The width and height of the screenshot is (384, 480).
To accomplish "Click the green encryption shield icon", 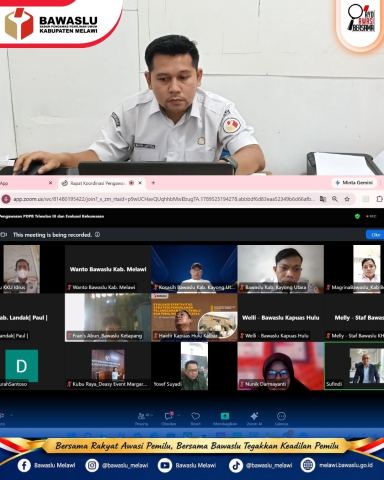I will [357, 216].
